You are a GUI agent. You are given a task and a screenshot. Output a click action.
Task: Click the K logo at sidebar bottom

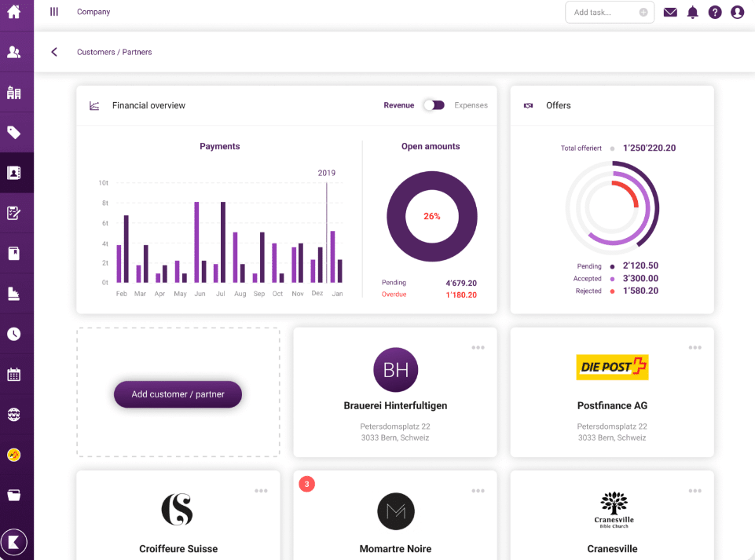14,543
